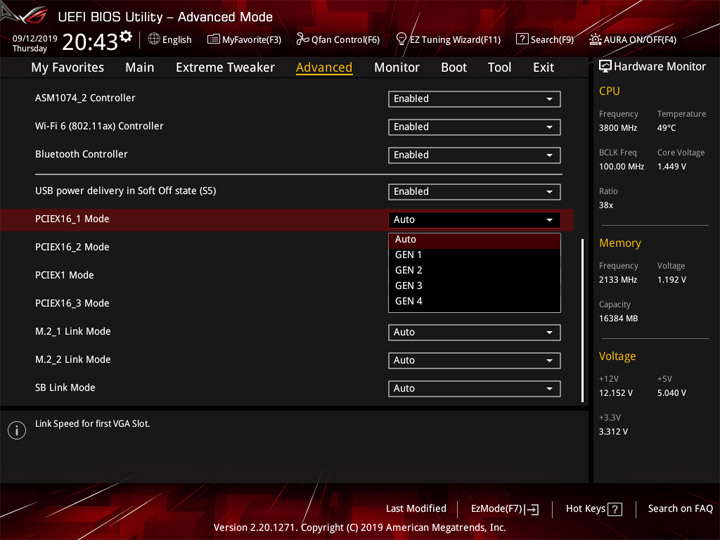
Task: Click the settings list scrollbar
Action: [583, 320]
